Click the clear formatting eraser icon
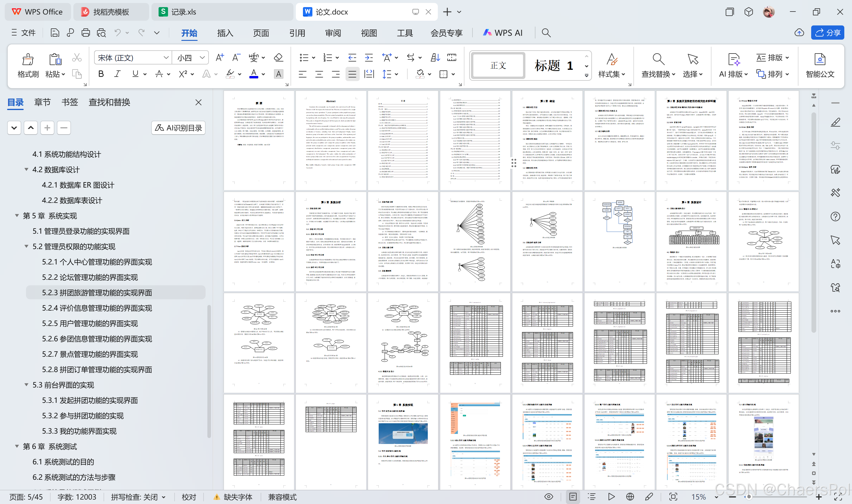This screenshot has width=852, height=504. click(278, 57)
